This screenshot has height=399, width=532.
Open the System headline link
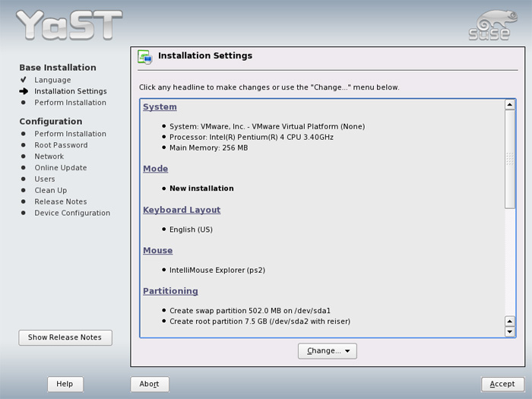[x=160, y=107]
